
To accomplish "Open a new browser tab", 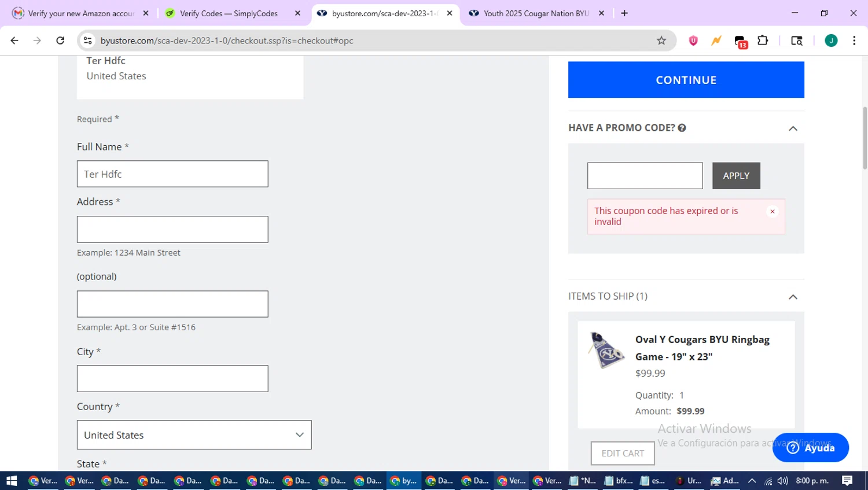I will tap(624, 13).
